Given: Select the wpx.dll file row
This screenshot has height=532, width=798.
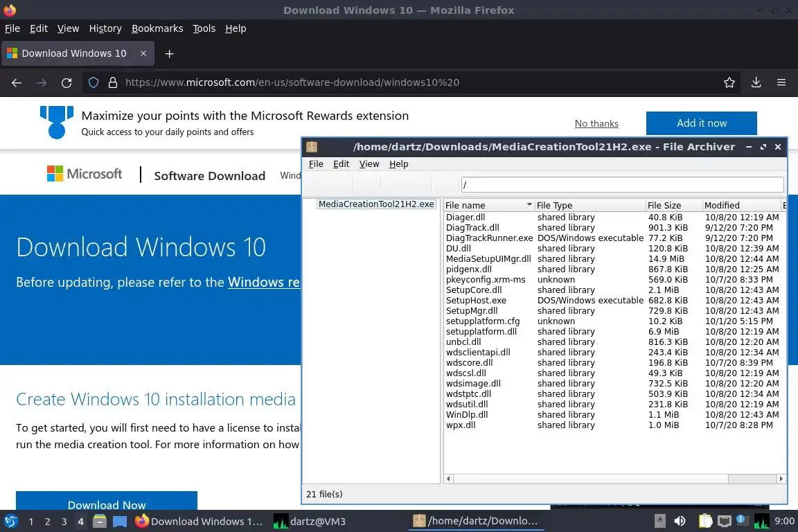Looking at the screenshot, I should 612,425.
